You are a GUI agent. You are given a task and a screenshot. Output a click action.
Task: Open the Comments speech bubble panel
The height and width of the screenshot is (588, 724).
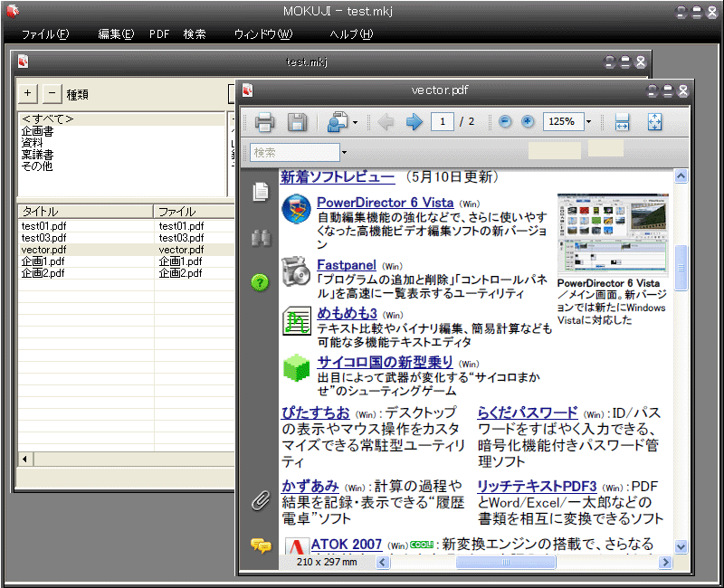(261, 545)
